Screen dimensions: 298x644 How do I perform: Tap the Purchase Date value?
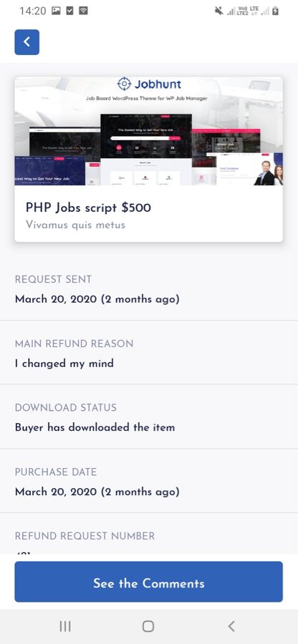point(97,492)
